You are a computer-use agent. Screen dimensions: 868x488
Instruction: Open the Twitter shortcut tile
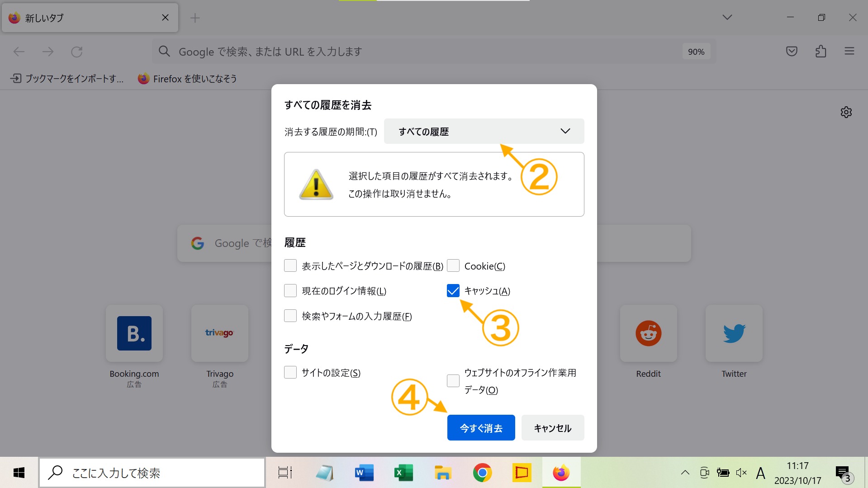point(734,333)
